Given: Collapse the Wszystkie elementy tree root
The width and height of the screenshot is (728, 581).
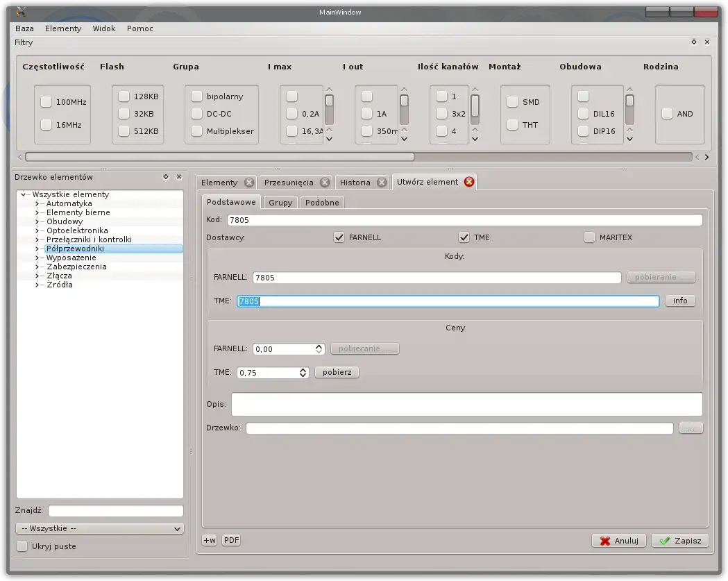Looking at the screenshot, I should click(24, 195).
